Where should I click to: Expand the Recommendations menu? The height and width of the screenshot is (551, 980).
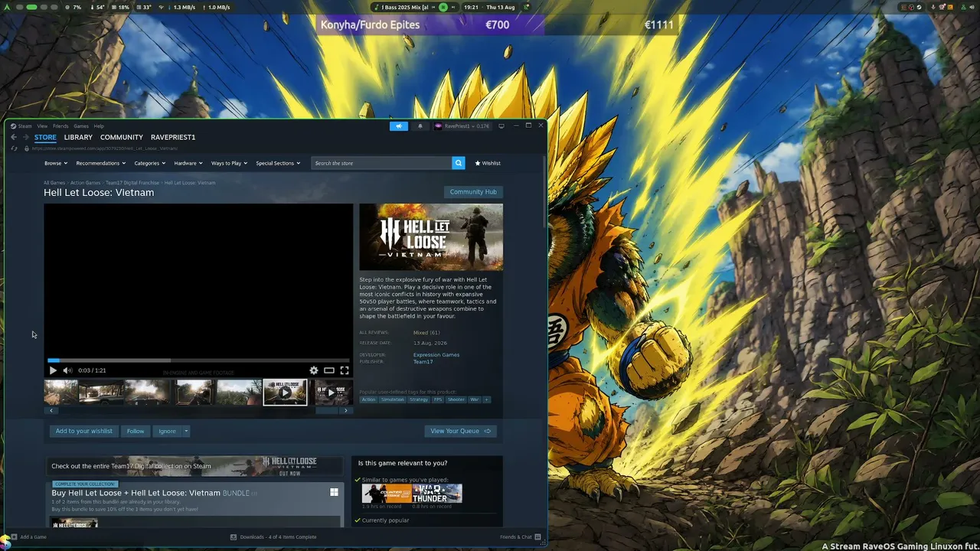click(x=101, y=163)
